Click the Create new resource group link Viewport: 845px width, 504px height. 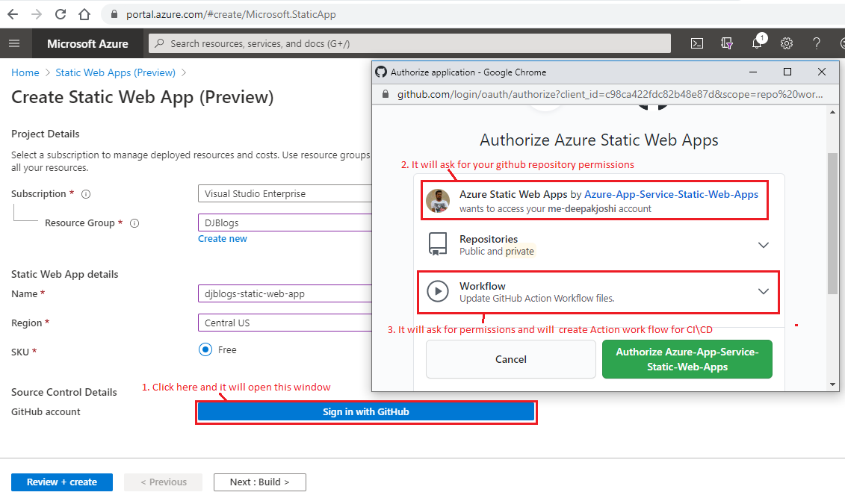click(223, 238)
